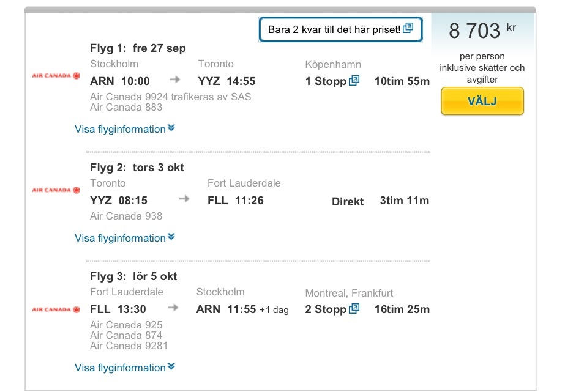The width and height of the screenshot is (565, 392).
Task: Click the Direkt label on Flyg 2
Action: (x=348, y=201)
